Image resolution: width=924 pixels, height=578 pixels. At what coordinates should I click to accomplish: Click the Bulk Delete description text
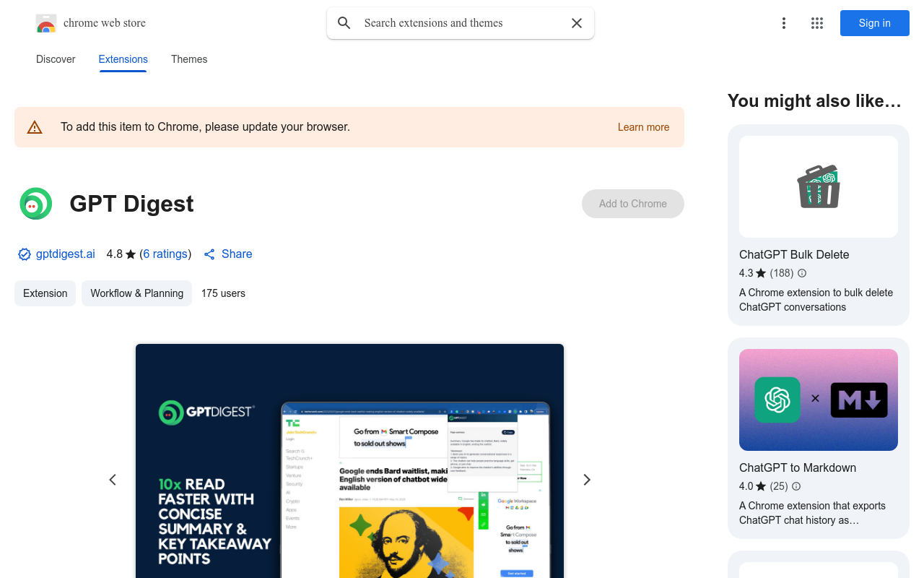816,300
